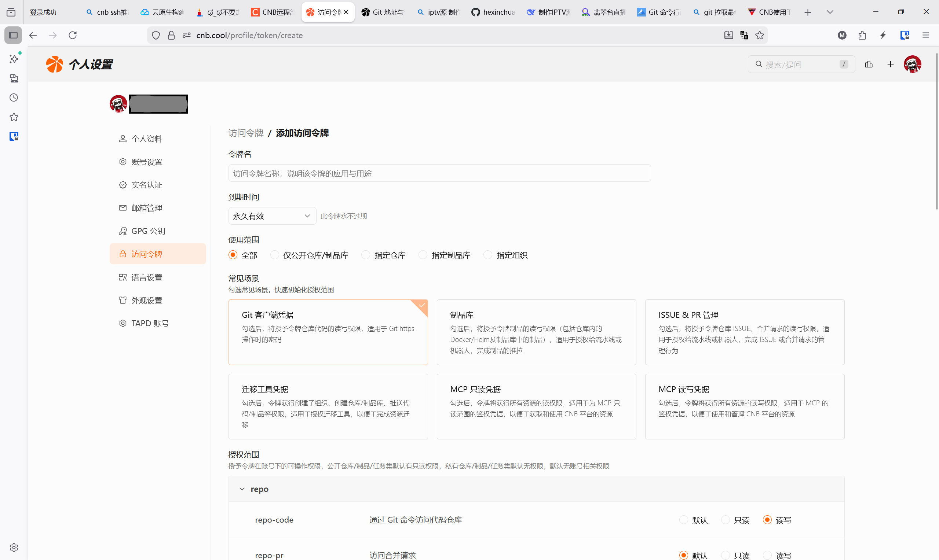Open the GPG 公钥 settings menu item
Viewport: 939px width, 560px height.
click(x=148, y=231)
